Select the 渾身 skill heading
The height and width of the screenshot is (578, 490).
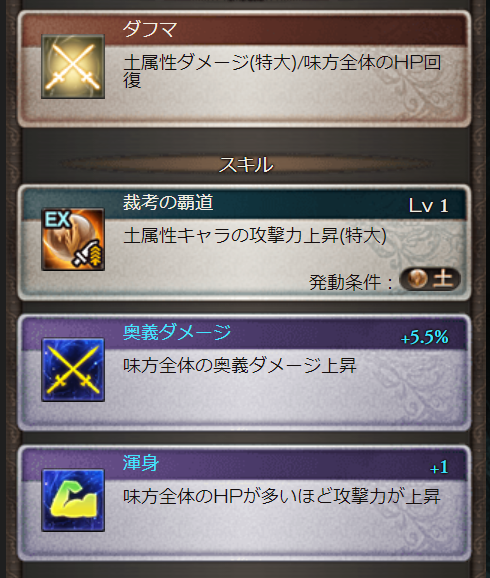(141, 463)
